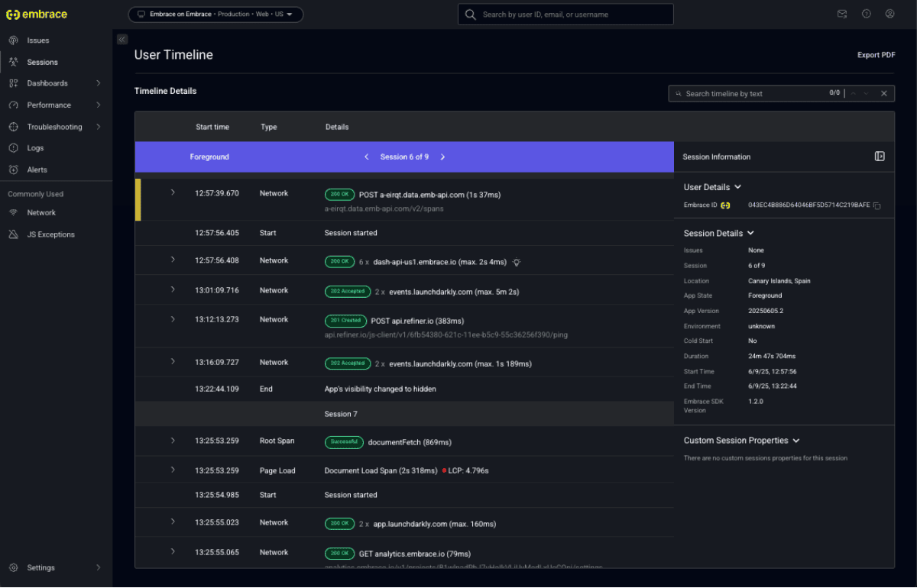Go to next timeline search match

pos(866,93)
